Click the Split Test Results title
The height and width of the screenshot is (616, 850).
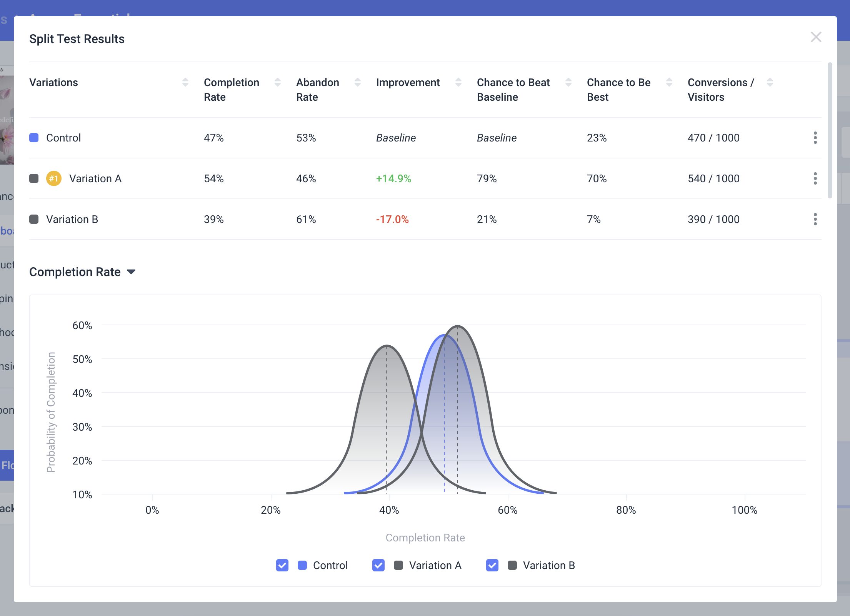click(x=77, y=39)
